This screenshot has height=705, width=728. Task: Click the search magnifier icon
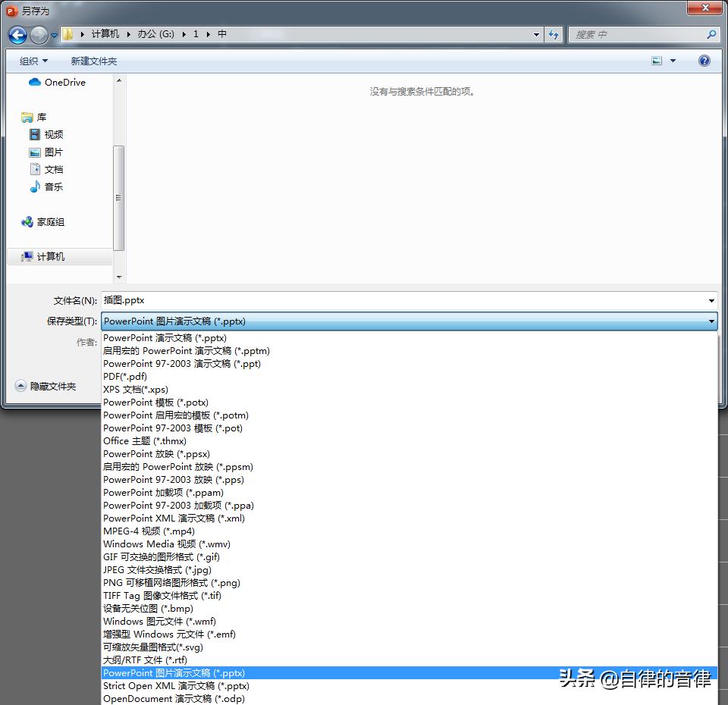711,34
